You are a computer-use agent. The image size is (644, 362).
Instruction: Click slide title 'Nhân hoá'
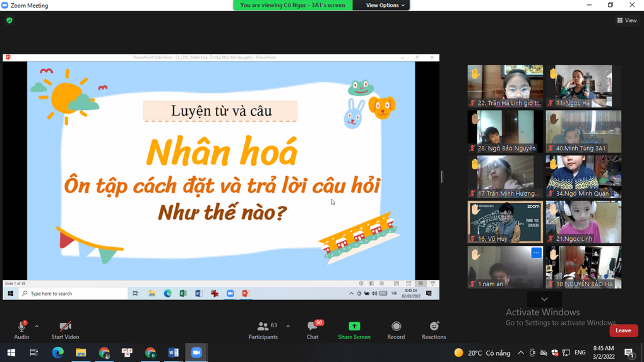(222, 152)
